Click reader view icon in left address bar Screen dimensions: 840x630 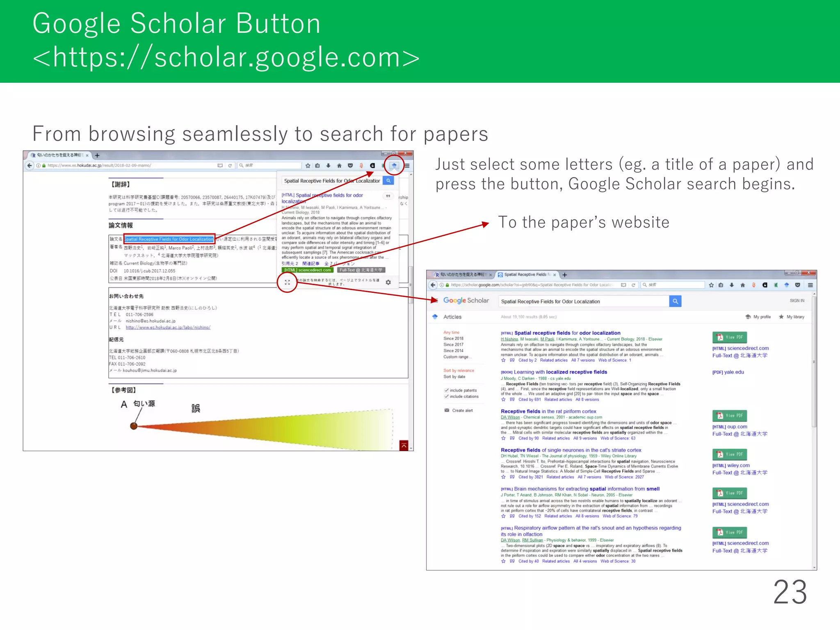click(220, 166)
